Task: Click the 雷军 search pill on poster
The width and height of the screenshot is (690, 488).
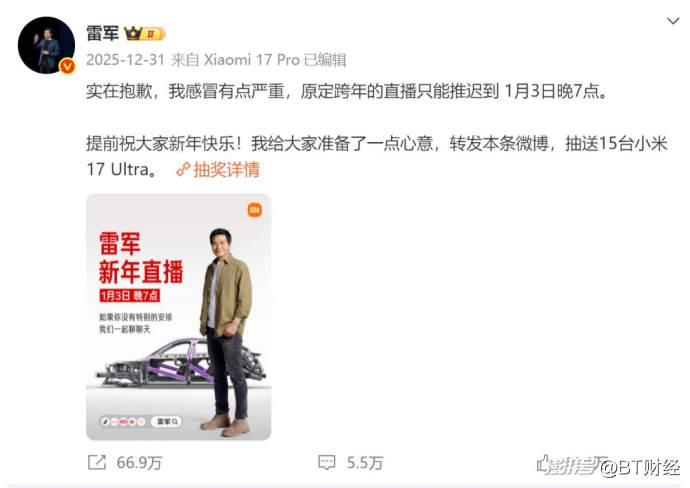Action: point(167,422)
